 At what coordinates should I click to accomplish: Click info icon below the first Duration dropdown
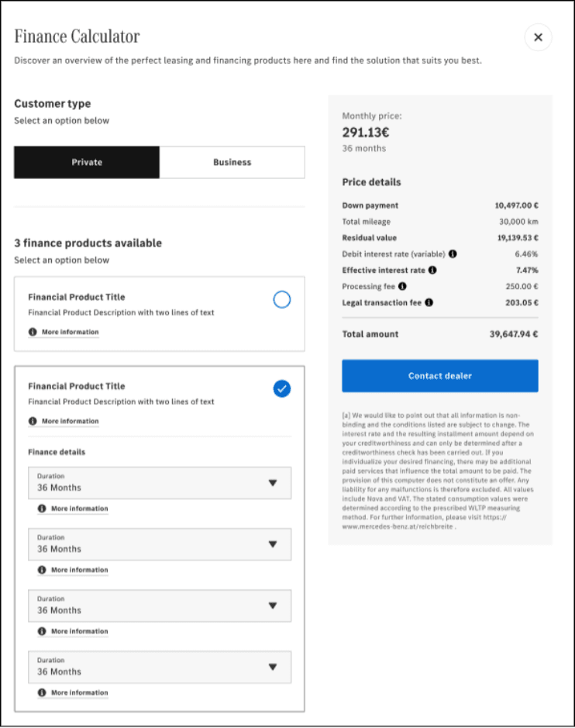(x=42, y=509)
